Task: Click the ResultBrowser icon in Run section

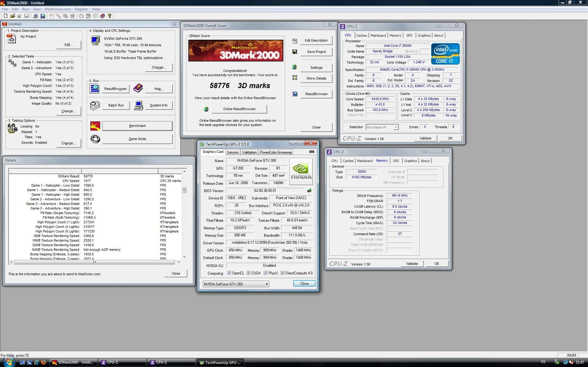Action: pyautogui.click(x=94, y=88)
